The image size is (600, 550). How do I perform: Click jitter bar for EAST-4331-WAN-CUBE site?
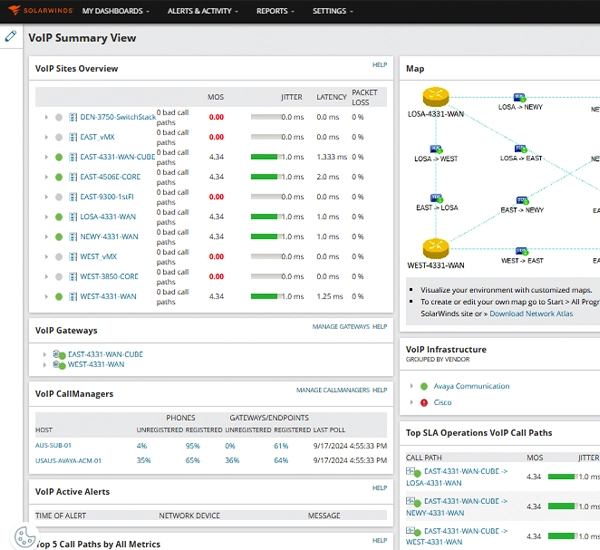(x=266, y=157)
